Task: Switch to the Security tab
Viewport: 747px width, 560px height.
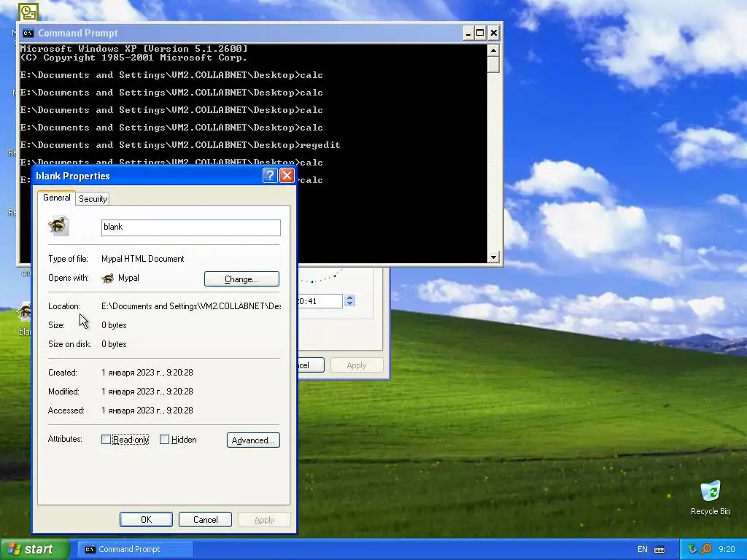Action: coord(93,199)
